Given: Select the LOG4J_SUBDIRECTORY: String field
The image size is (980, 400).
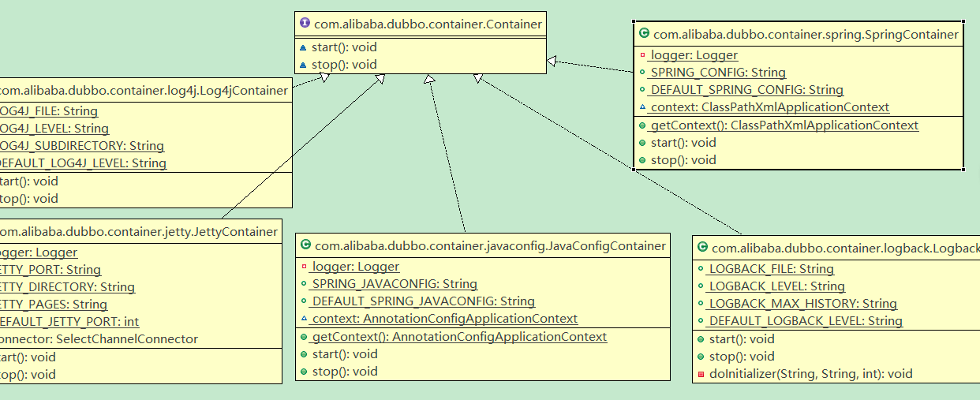Looking at the screenshot, I should click(82, 146).
